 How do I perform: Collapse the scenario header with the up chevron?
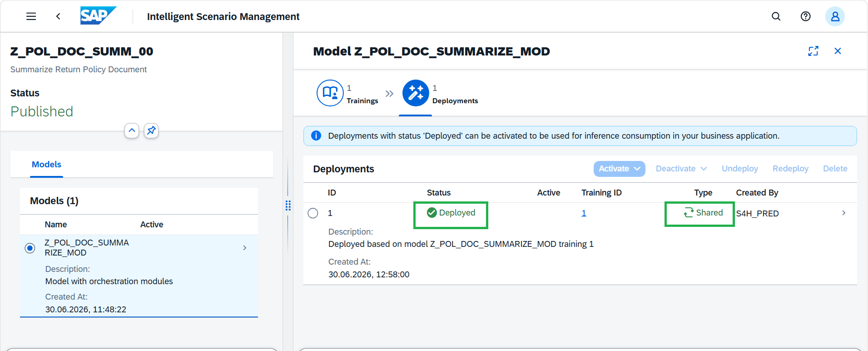(132, 130)
